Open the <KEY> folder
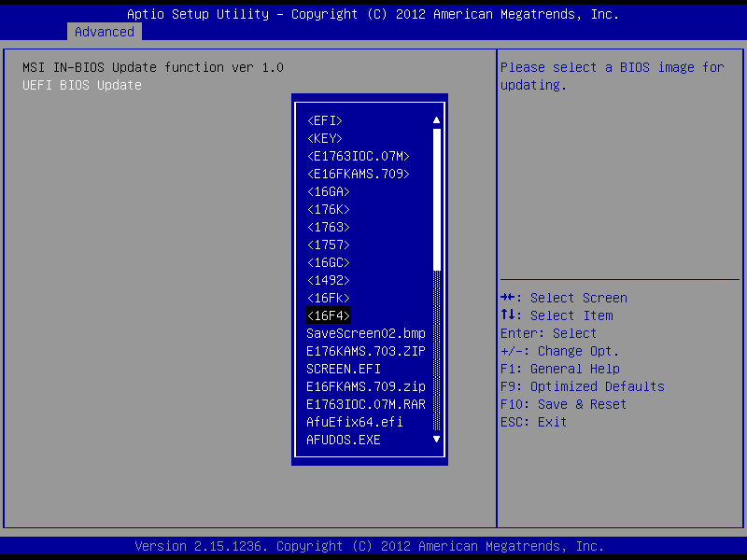Viewport: 747px width, 560px height. pyautogui.click(x=325, y=138)
